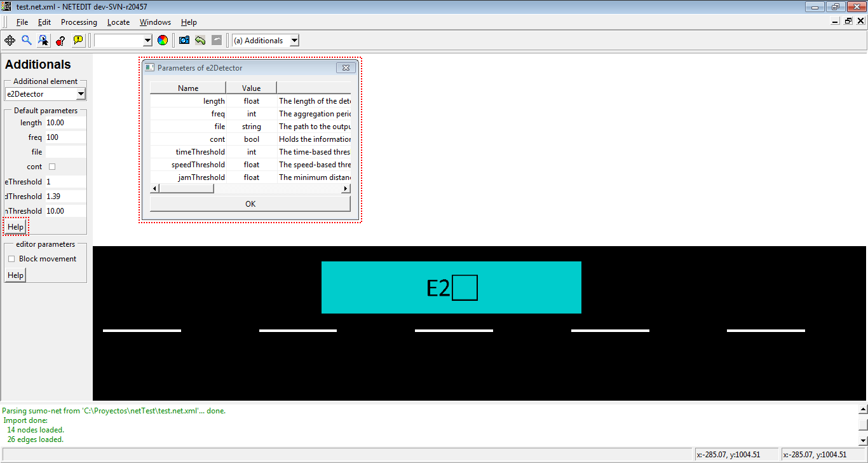Open the Locate menu

pyautogui.click(x=118, y=22)
